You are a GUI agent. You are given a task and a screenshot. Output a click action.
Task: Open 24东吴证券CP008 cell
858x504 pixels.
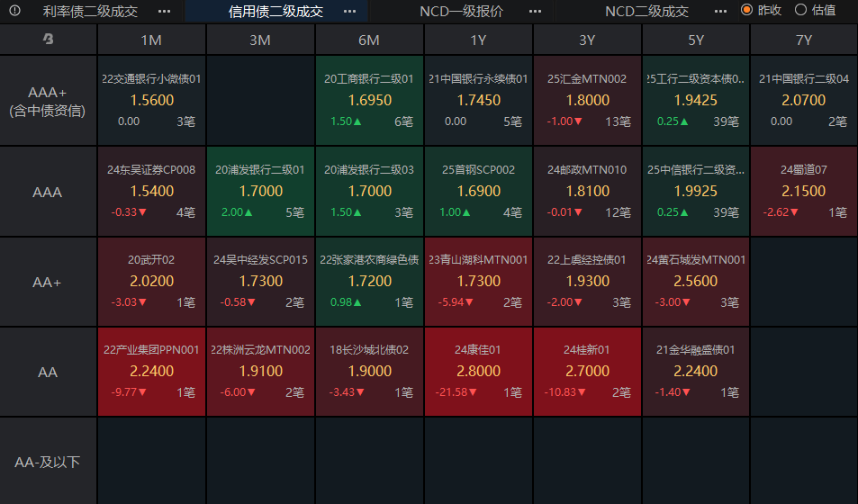[x=151, y=192]
